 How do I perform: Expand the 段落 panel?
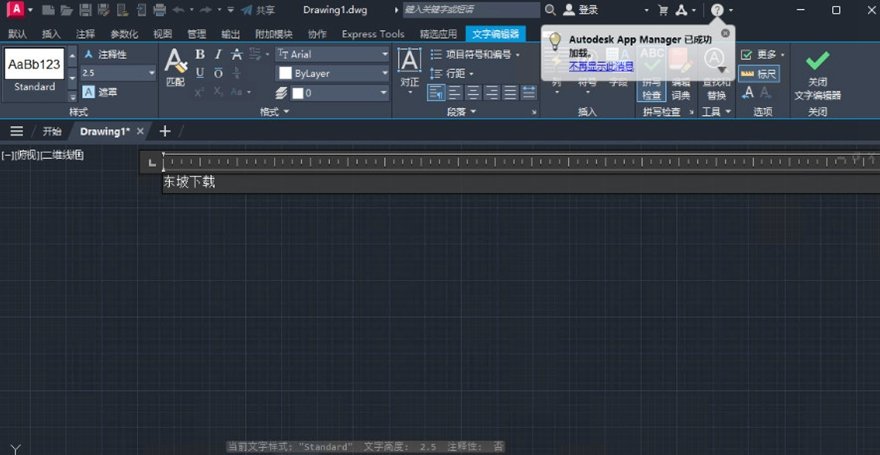461,112
